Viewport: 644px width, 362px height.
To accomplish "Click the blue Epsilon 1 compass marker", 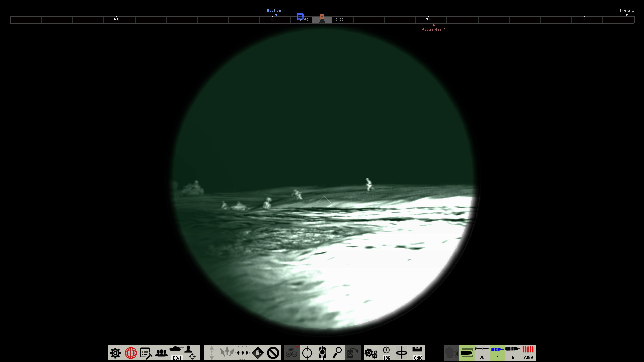I will [276, 15].
